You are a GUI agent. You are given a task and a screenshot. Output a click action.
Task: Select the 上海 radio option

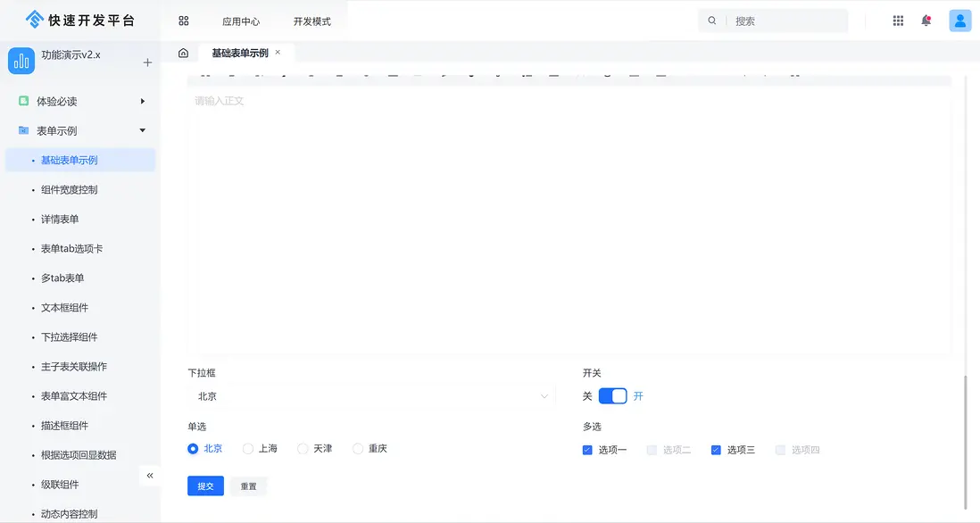click(x=247, y=448)
